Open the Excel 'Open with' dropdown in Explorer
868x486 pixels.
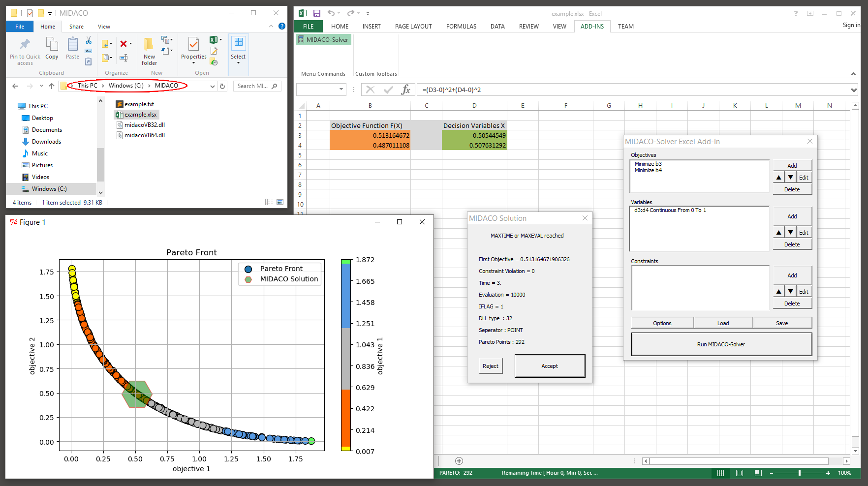tap(216, 40)
